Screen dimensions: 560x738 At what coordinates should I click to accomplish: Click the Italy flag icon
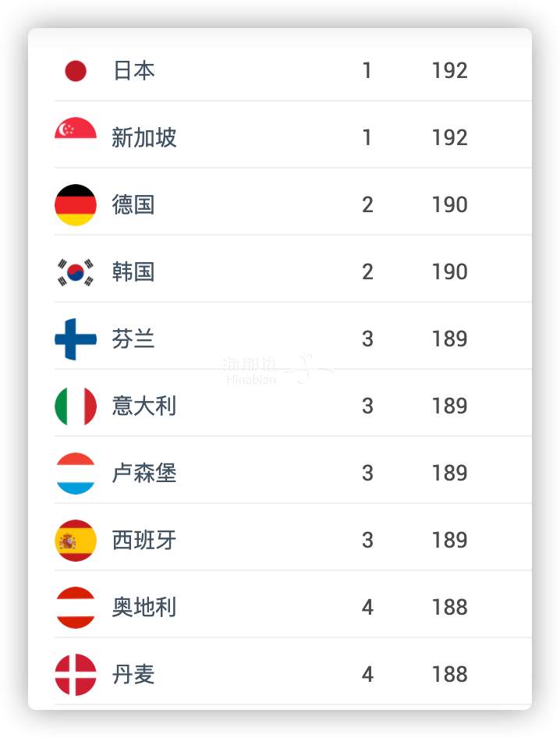tap(76, 406)
